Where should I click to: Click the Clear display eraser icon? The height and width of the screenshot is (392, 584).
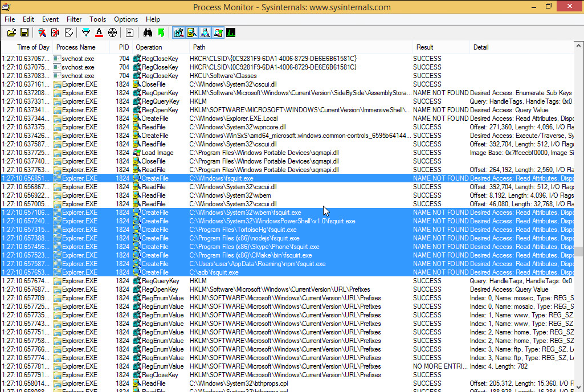pos(69,33)
